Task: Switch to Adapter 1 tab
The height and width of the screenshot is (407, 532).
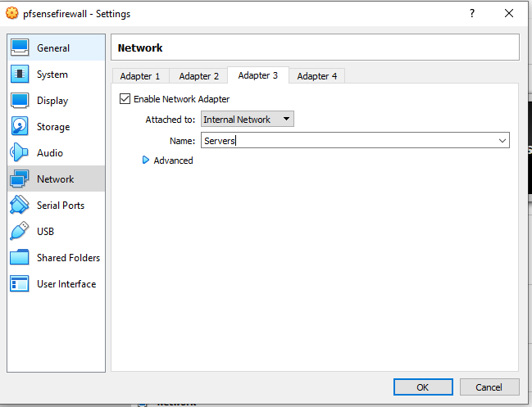Action: click(140, 76)
